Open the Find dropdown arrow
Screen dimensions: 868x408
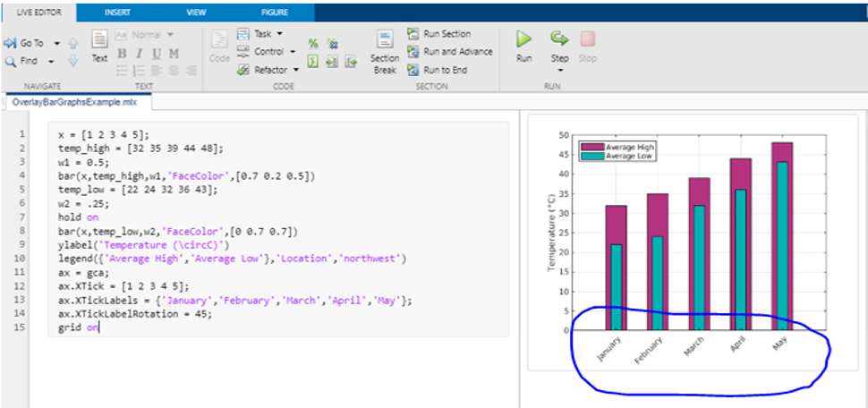[x=51, y=62]
